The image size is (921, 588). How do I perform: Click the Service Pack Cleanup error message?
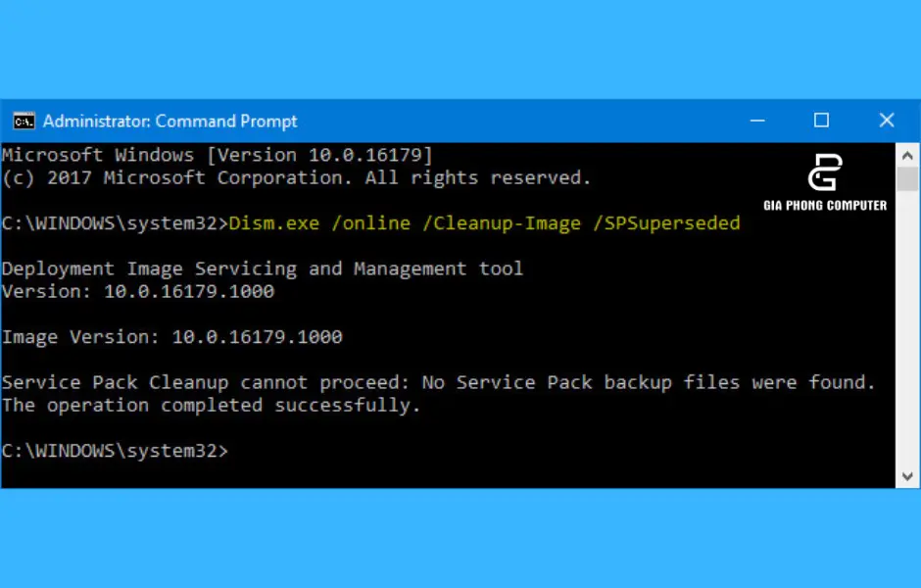(x=439, y=382)
